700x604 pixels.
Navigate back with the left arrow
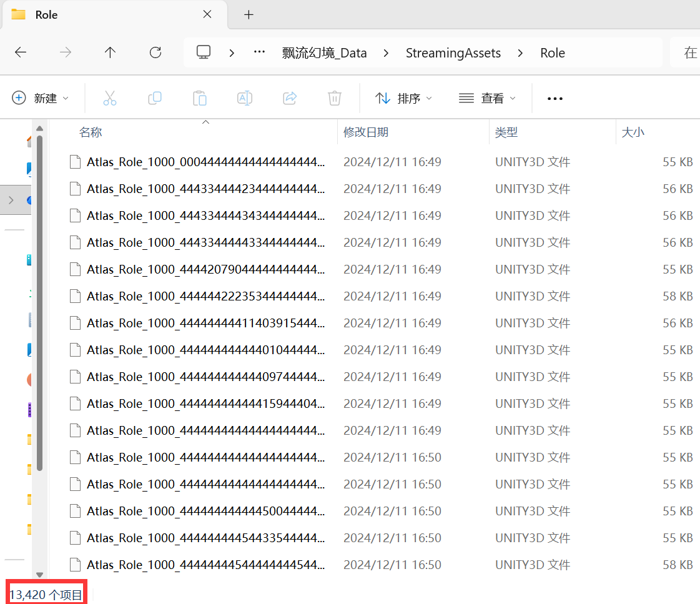[21, 53]
